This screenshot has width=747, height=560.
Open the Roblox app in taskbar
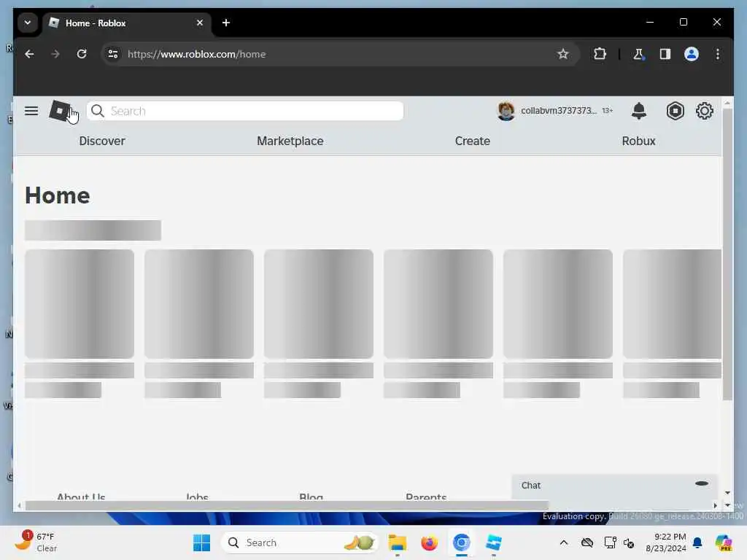tap(494, 542)
